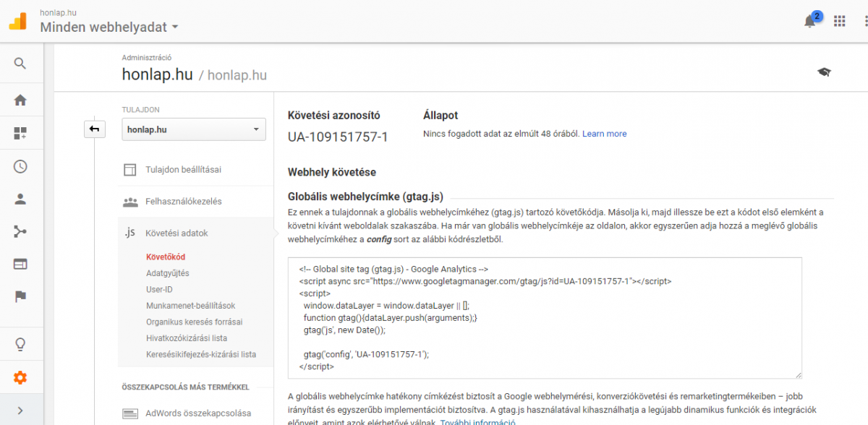This screenshot has height=425, width=868.
Task: Select Organikus keresés forrásai item
Action: [195, 322]
